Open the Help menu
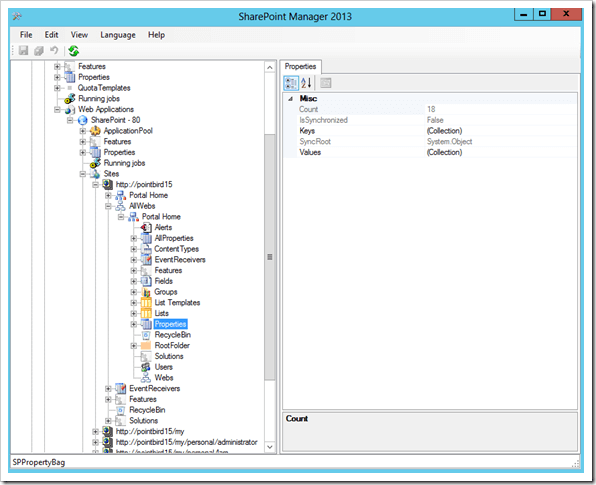This screenshot has height=485, width=596. pos(156,35)
